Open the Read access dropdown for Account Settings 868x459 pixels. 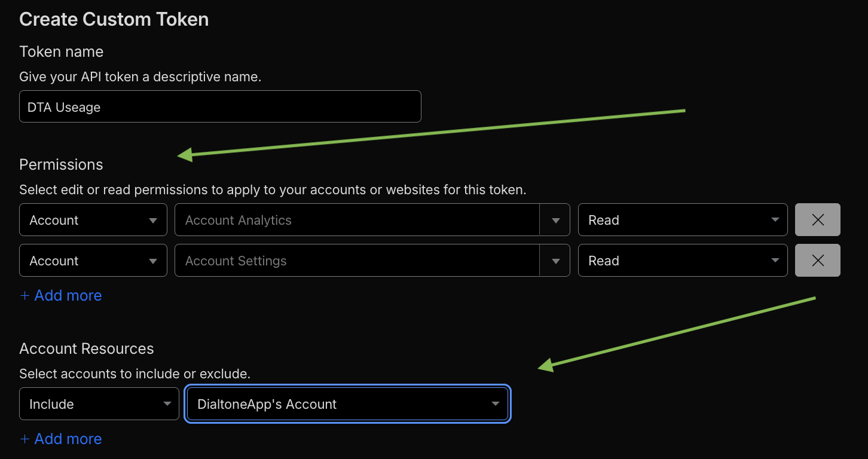pyautogui.click(x=683, y=261)
